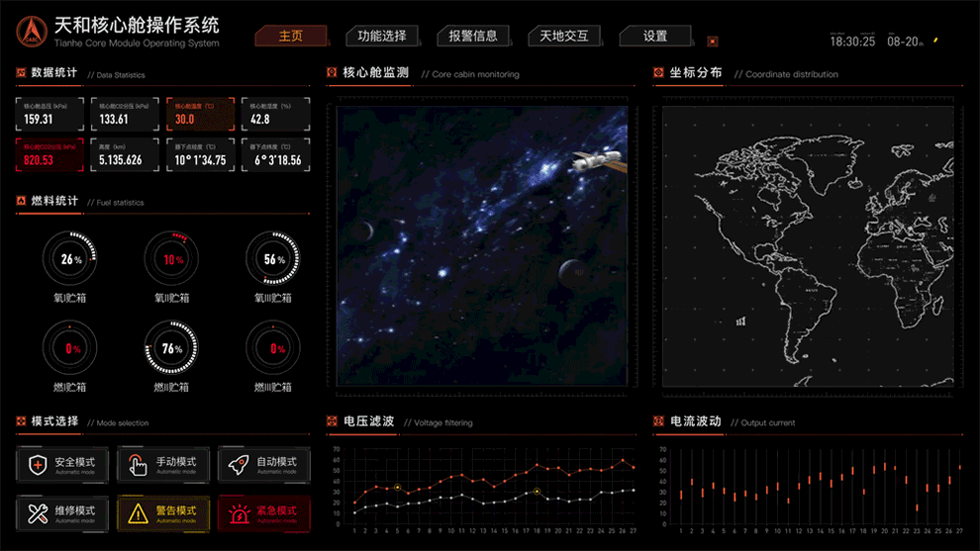Click the 电压滤波 section icon
The width and height of the screenshot is (980, 551).
(x=332, y=421)
